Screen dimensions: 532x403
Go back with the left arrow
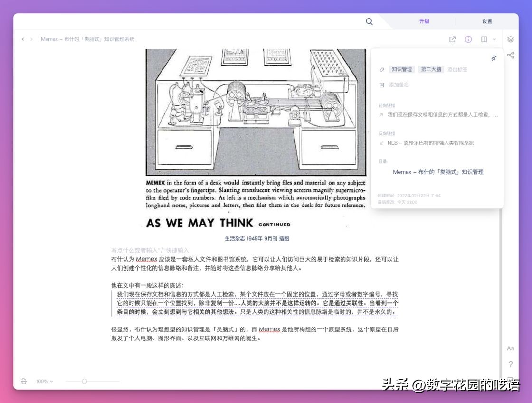(23, 39)
